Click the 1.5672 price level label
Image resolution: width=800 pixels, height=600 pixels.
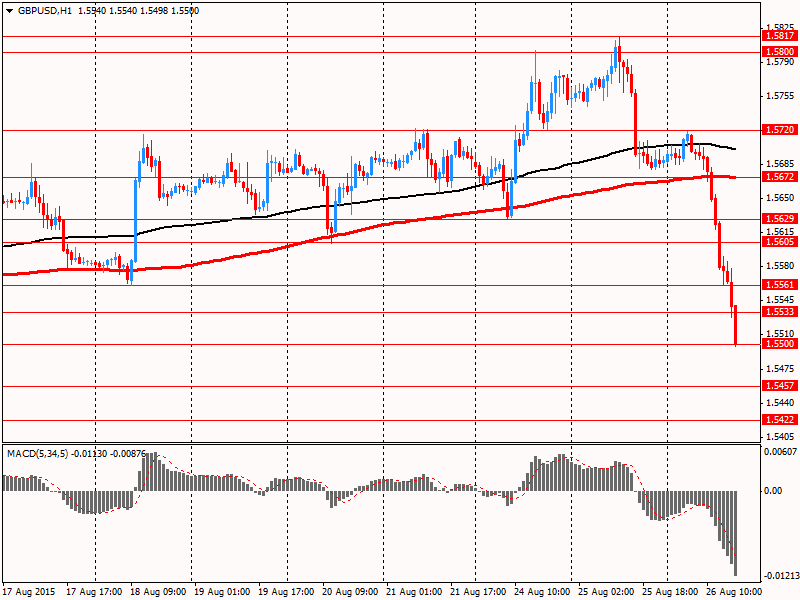point(779,177)
